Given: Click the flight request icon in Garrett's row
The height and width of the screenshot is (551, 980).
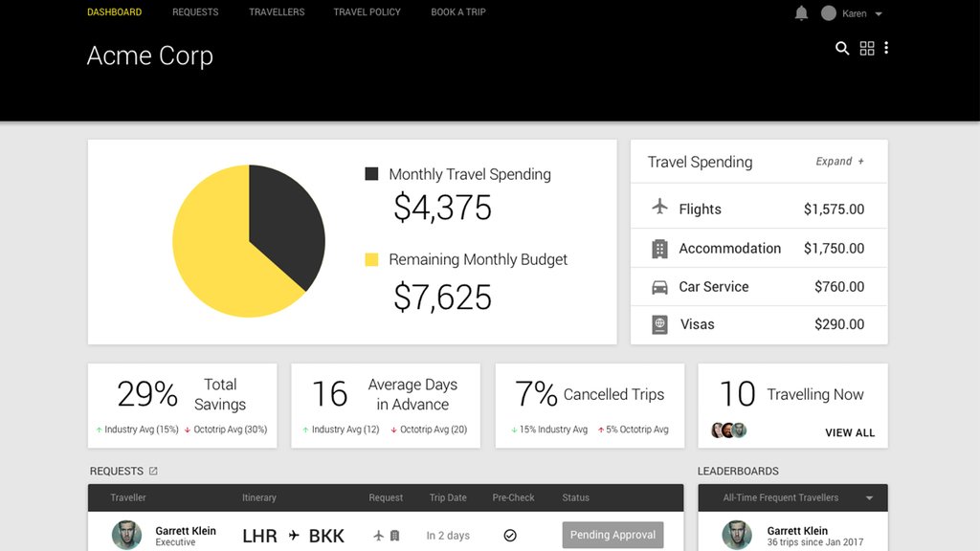Looking at the screenshot, I should 378,536.
